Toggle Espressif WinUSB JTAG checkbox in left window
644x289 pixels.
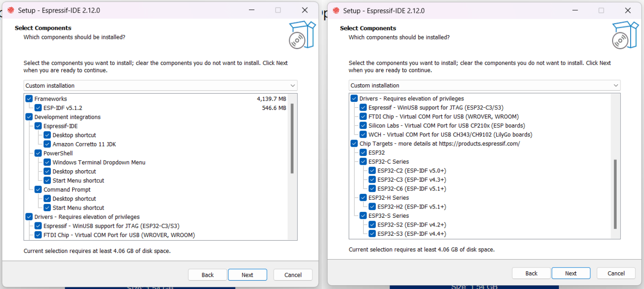click(x=38, y=226)
